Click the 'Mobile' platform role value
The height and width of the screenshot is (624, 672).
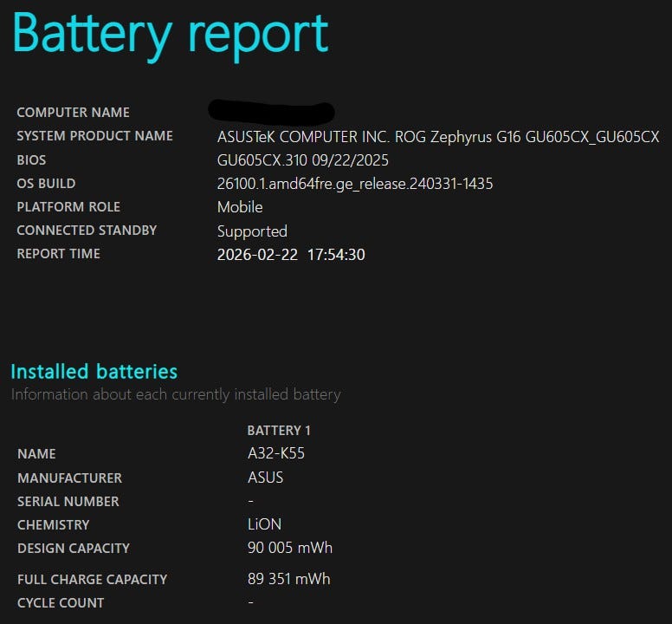pos(240,207)
